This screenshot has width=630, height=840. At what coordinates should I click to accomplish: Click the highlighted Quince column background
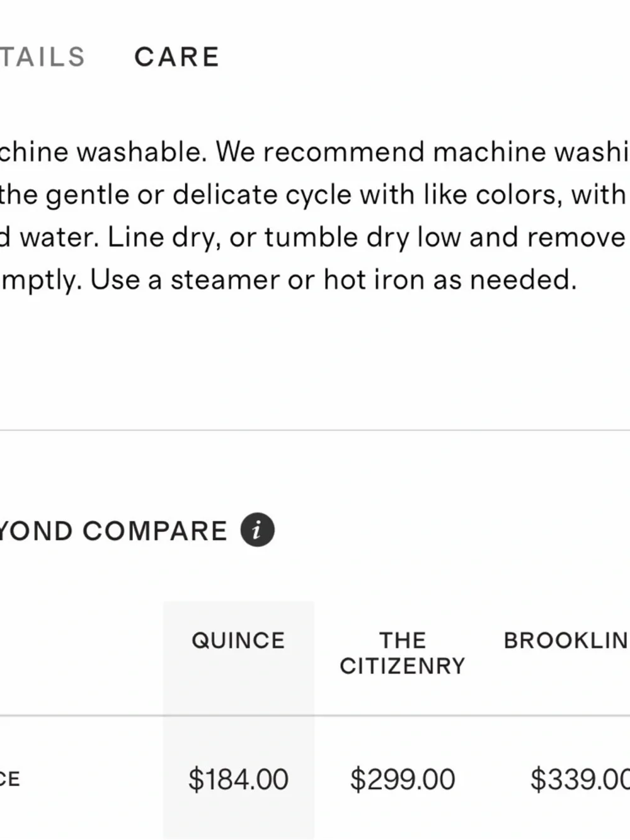click(x=238, y=693)
